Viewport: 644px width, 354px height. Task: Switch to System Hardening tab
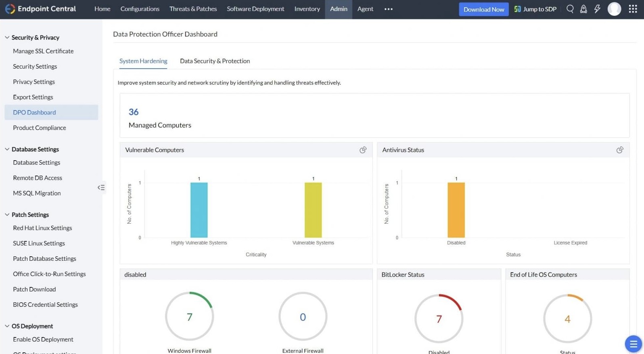(143, 61)
